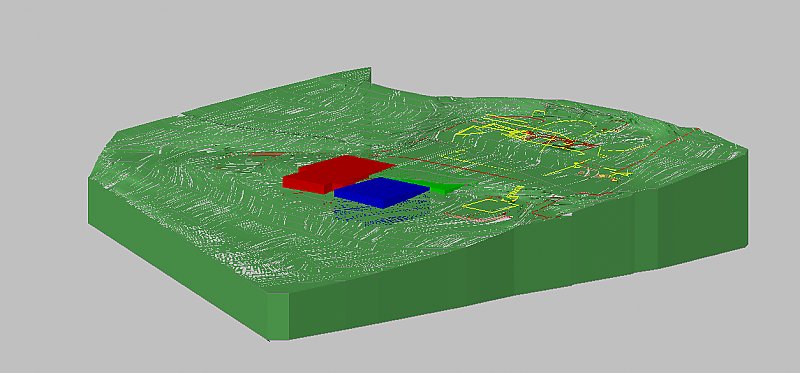Click the small yellow cross shape near right edge
This screenshot has height=373, width=800.
[578, 165]
